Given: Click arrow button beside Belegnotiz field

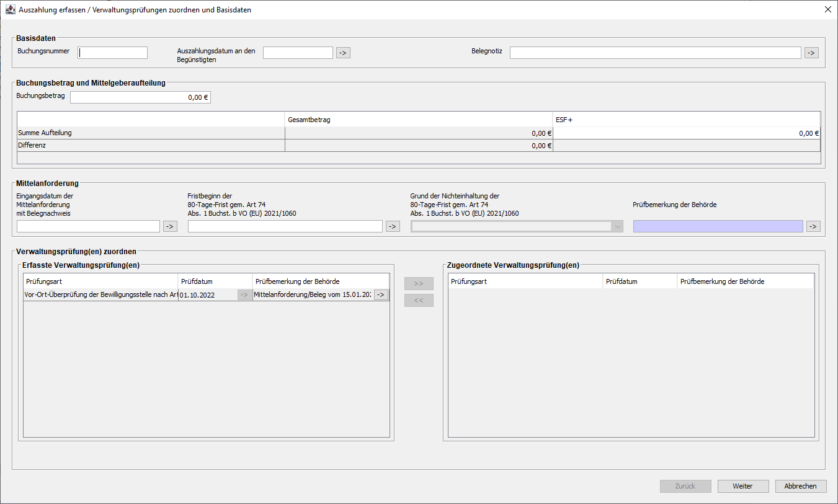Looking at the screenshot, I should click(x=811, y=53).
